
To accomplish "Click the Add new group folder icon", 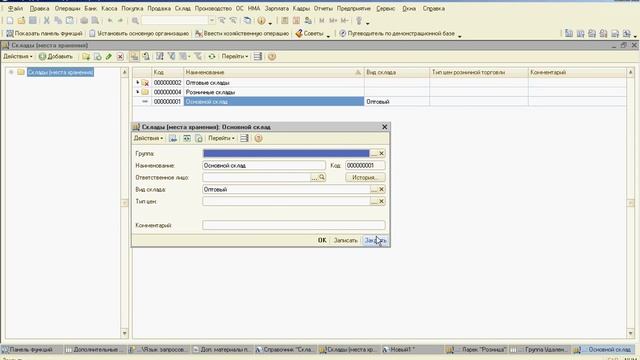I will point(86,57).
